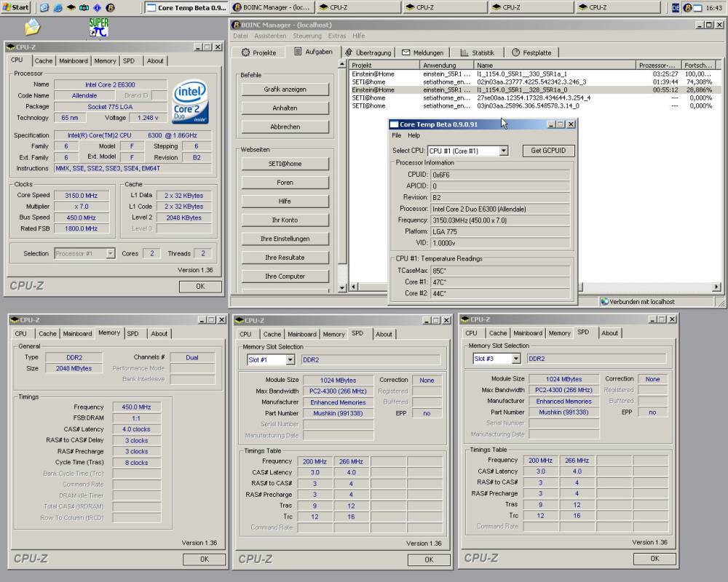
Task: Click the BOINC Manager title bar icon
Action: coord(236,25)
